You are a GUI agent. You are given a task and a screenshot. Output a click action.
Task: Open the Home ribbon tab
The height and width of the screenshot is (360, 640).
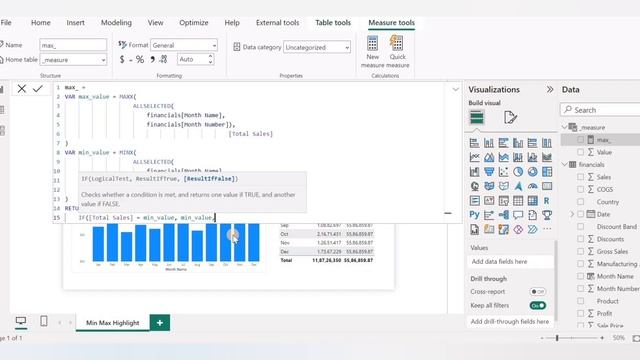pos(41,23)
